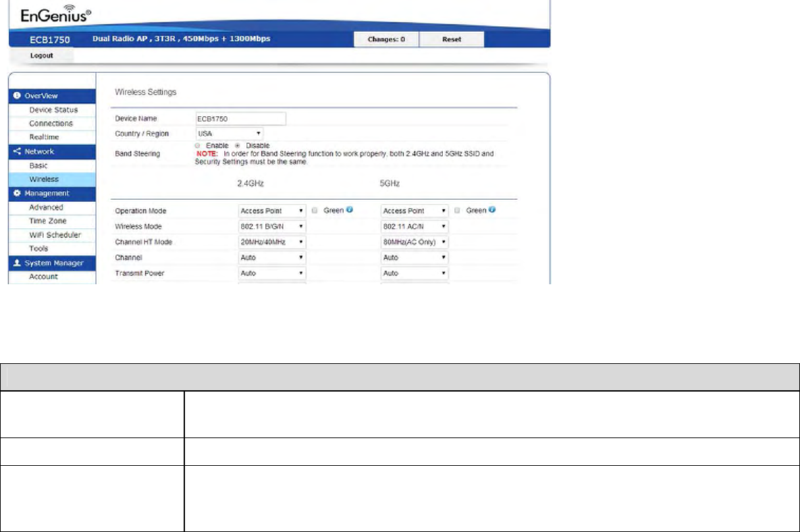The width and height of the screenshot is (800, 532).
Task: Open the Country / Region dropdown
Action: [x=230, y=134]
